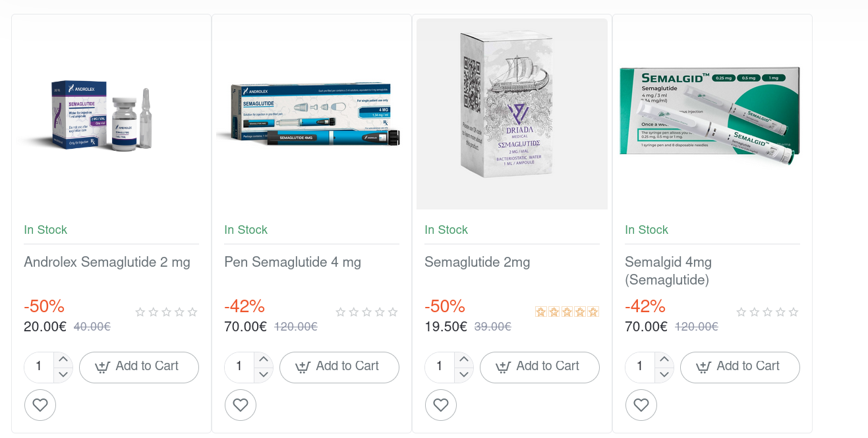Increase quantity for Androlex Semaglutide 2 mg
868x438 pixels.
coord(63,360)
